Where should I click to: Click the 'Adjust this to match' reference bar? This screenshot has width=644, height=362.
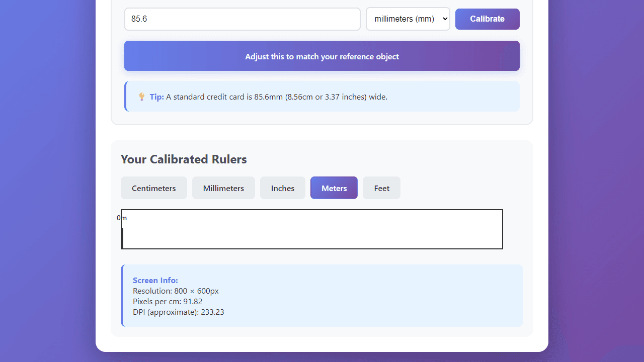(x=322, y=56)
